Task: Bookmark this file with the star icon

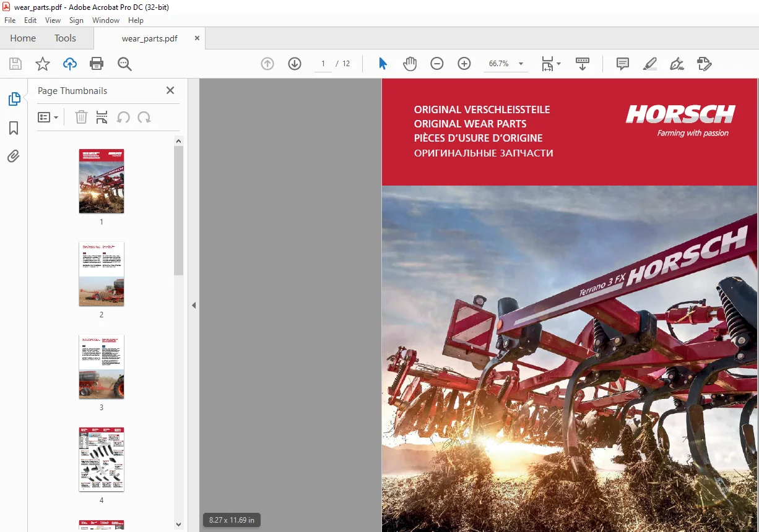Action: click(42, 64)
